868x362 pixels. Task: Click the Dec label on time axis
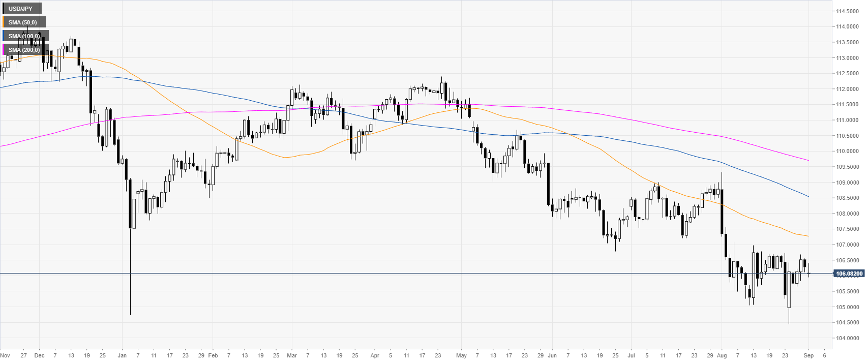coord(39,355)
